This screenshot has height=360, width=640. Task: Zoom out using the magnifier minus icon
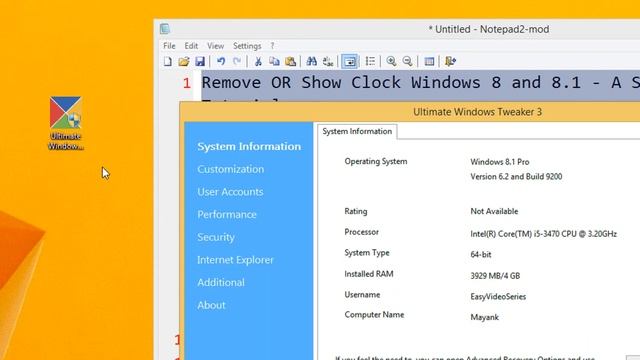407,62
